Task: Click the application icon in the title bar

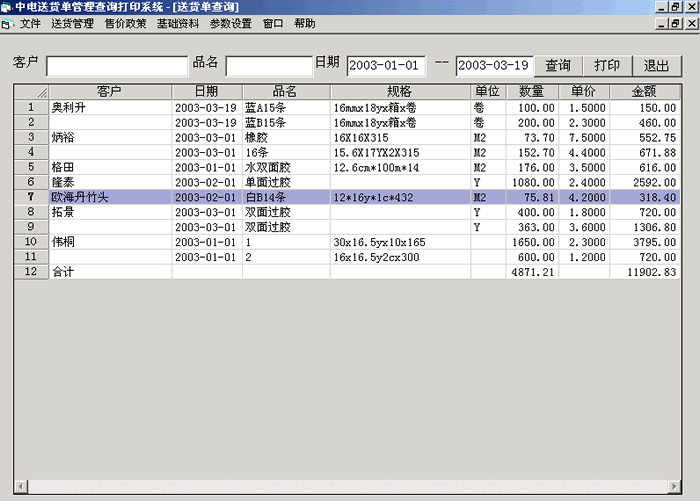Action: (6, 7)
